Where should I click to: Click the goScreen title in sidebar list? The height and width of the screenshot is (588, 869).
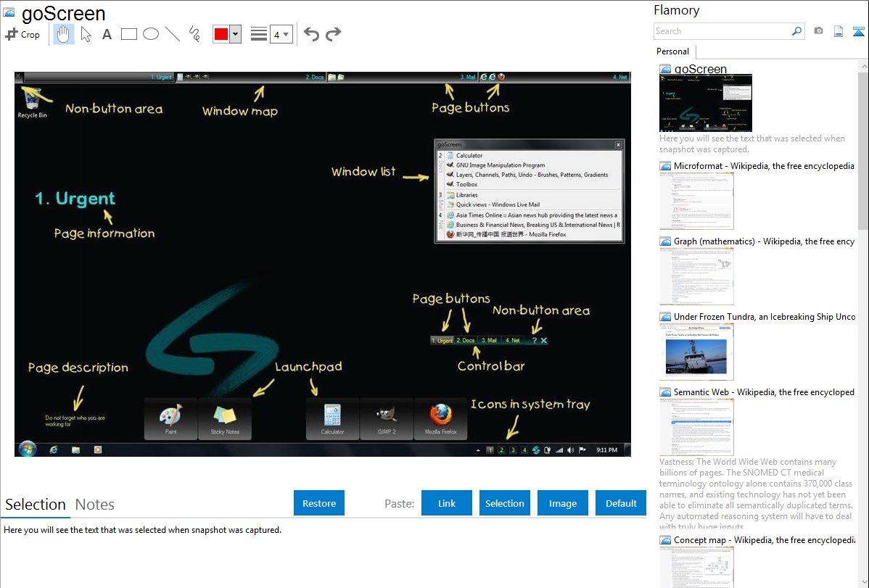coord(701,69)
